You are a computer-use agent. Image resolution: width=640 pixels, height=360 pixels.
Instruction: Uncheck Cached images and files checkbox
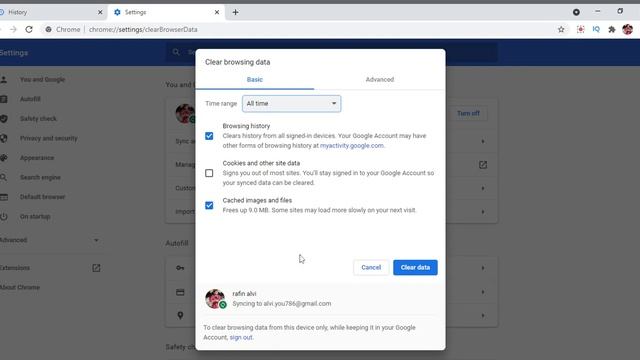point(209,205)
